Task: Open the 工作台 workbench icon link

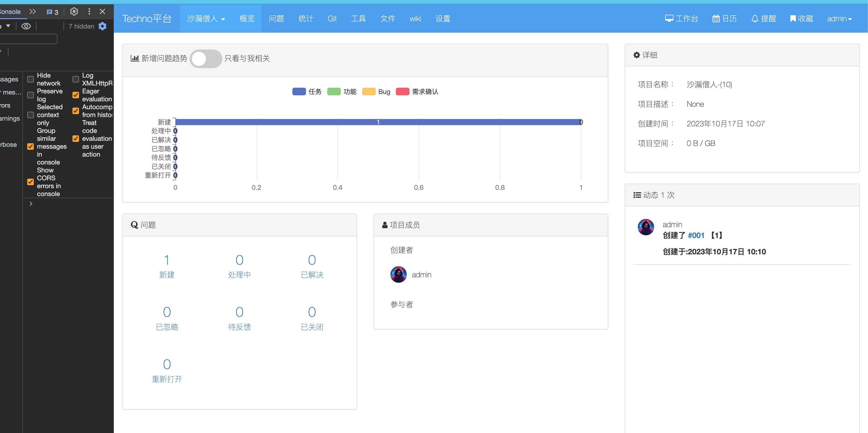Action: (x=669, y=19)
